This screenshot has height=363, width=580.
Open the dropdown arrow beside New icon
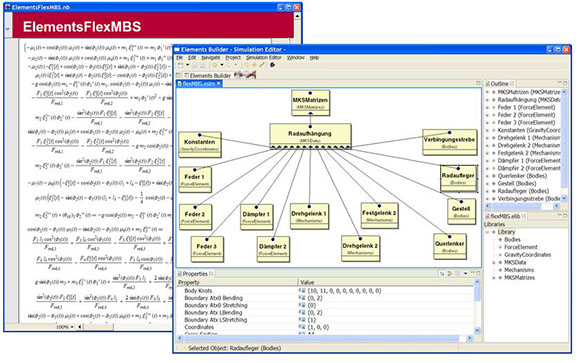[x=188, y=65]
